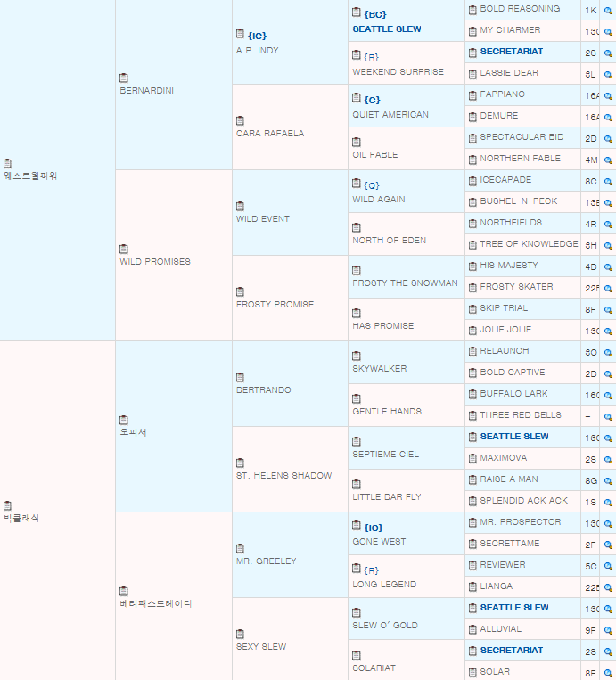Click magnifier icon in MR. PROSPECTOR row
This screenshot has height=680, width=616.
(608, 523)
